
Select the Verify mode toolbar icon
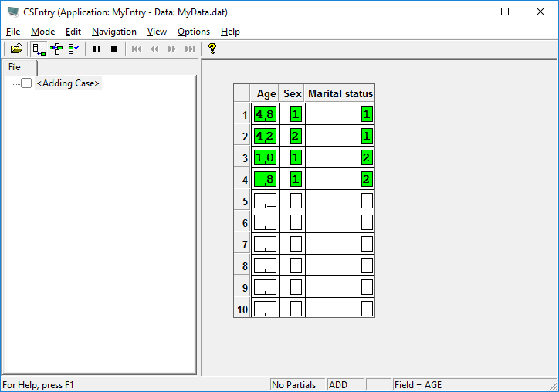pos(73,49)
